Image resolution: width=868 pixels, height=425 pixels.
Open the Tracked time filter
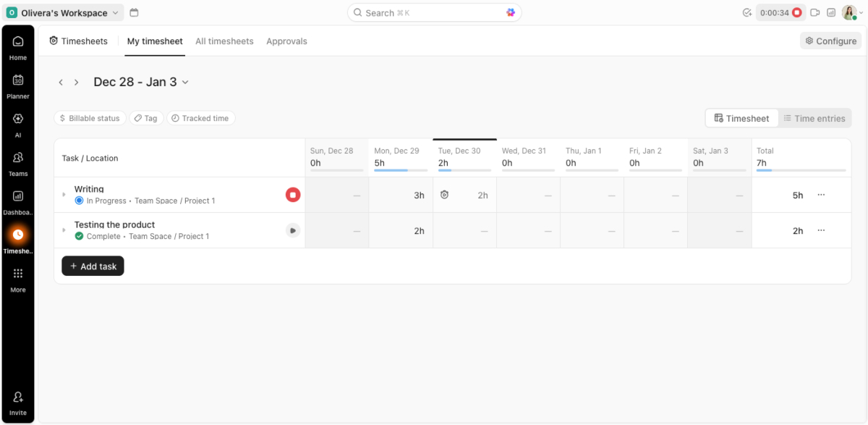pos(200,118)
